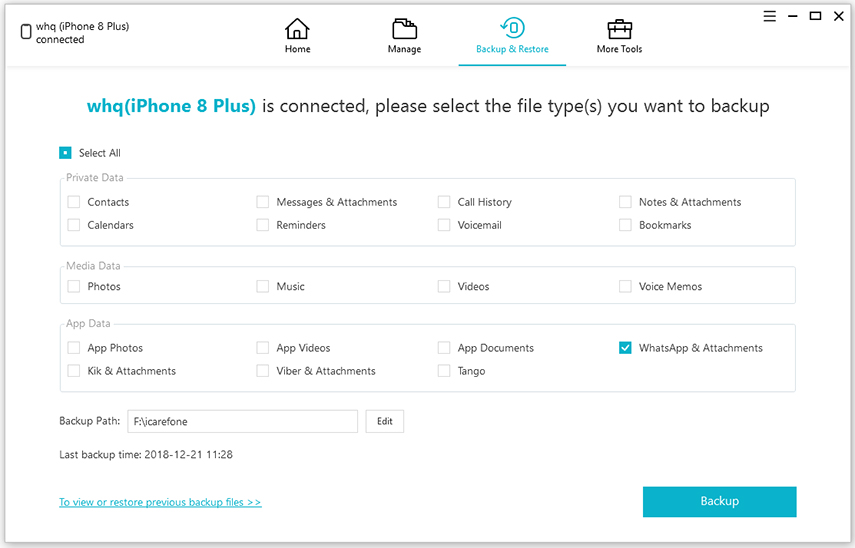Image resolution: width=855 pixels, height=548 pixels.
Task: Click into the Backup Path field
Action: pos(243,421)
